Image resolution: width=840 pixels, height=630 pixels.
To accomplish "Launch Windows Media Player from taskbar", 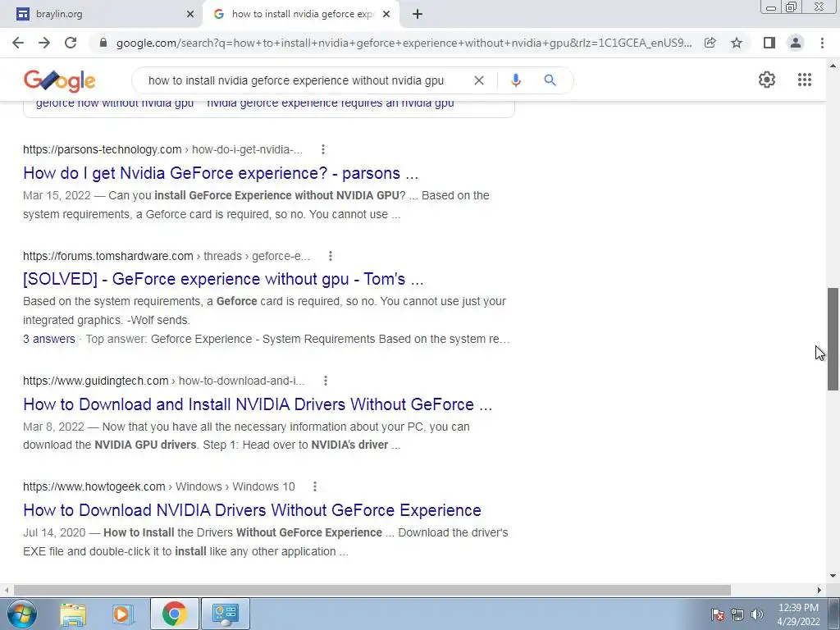I will coord(122,614).
